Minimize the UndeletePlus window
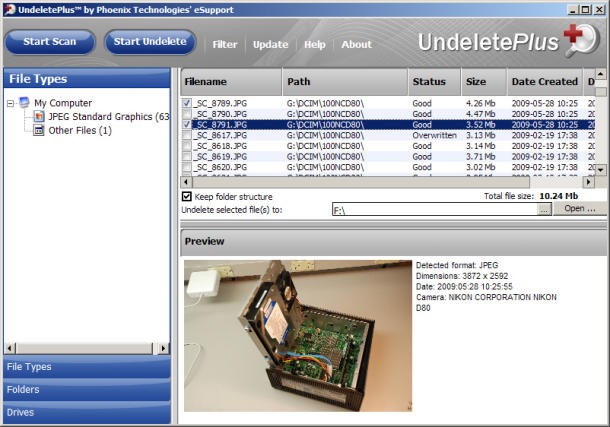The image size is (610, 427). 572,10
